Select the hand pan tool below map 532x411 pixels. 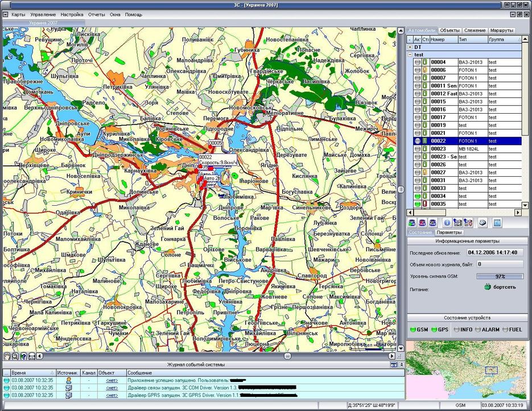pyautogui.click(x=6, y=356)
